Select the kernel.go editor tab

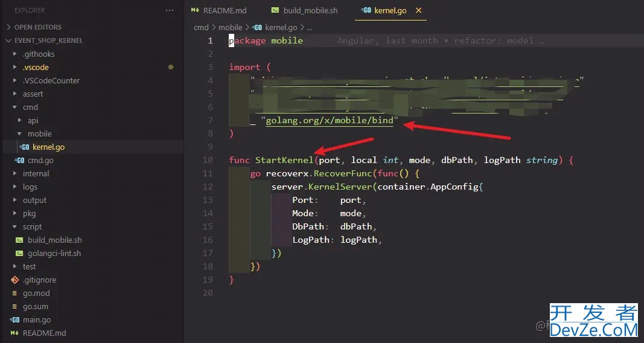[x=390, y=10]
